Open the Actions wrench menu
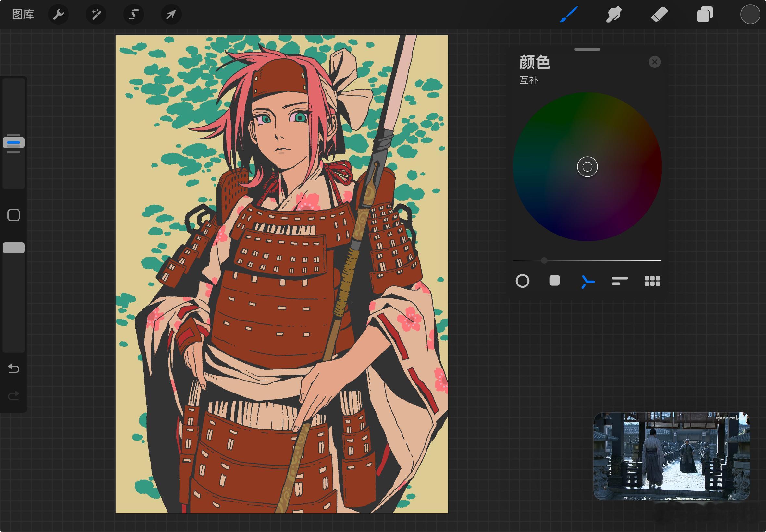 [x=58, y=14]
